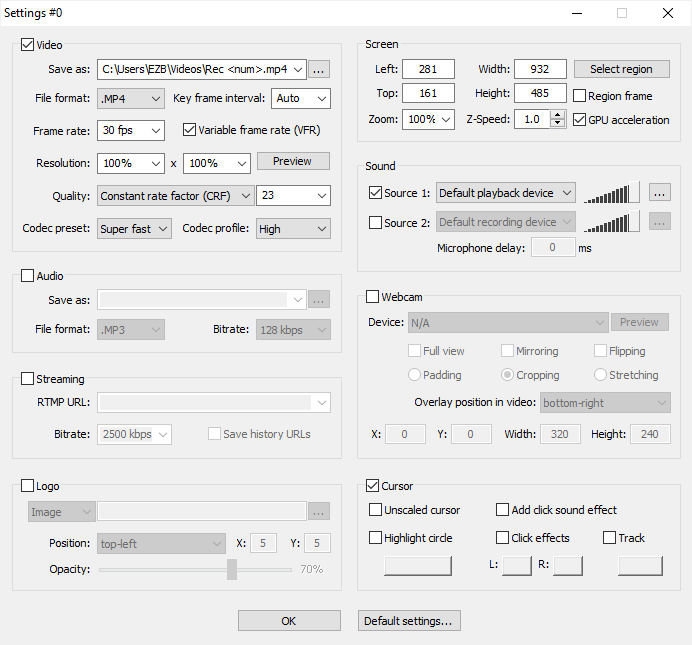Expand the Codec profile dropdown
Screen dimensions: 692x645
coord(293,229)
